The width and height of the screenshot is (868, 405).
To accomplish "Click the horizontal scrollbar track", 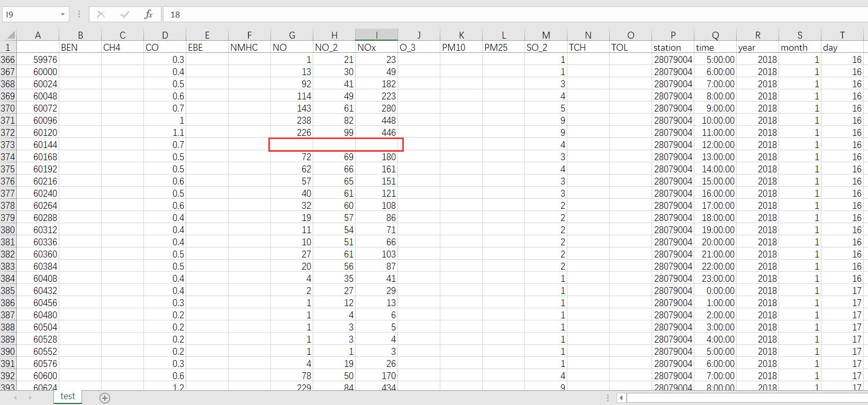I will [746, 398].
